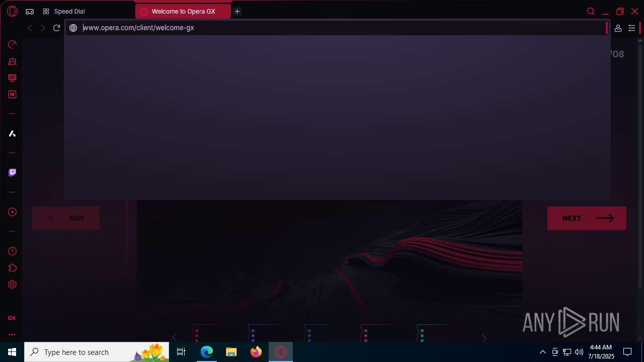Show previous theme colors with left chevron
Image resolution: width=644 pixels, height=362 pixels.
(175, 337)
